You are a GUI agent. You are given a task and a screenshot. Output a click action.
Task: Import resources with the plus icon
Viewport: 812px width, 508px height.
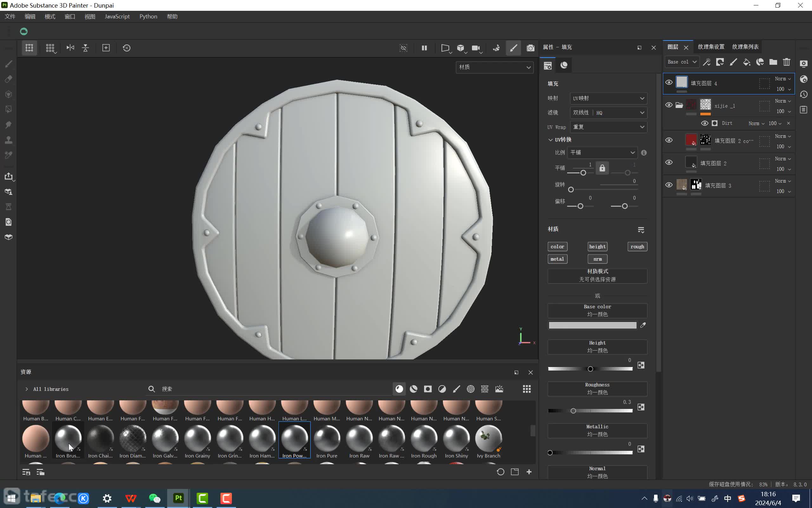tap(529, 472)
